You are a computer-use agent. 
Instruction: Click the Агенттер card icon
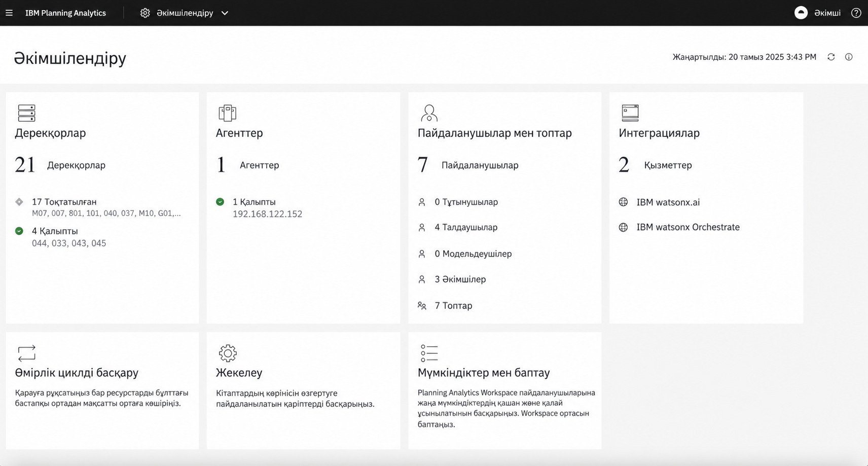[227, 113]
